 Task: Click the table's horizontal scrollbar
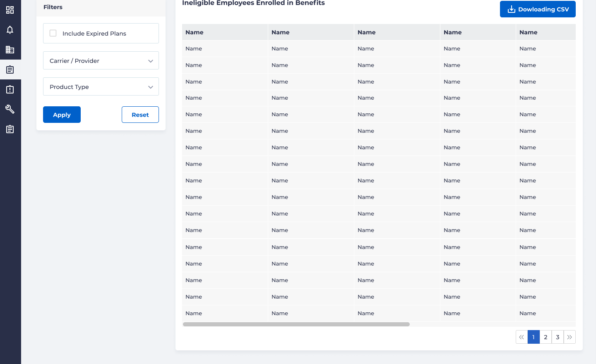point(296,324)
